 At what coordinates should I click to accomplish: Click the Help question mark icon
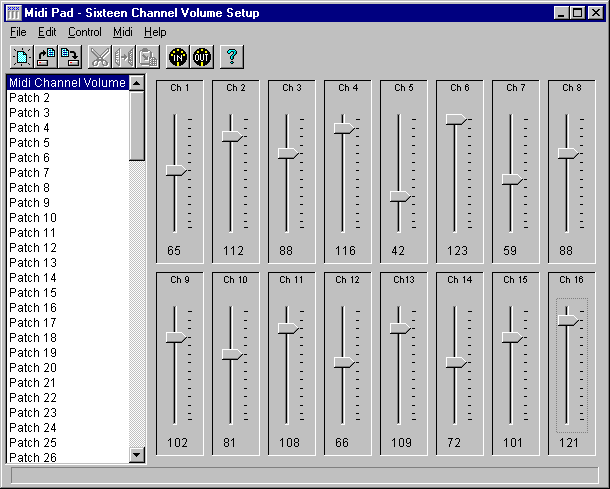[231, 56]
